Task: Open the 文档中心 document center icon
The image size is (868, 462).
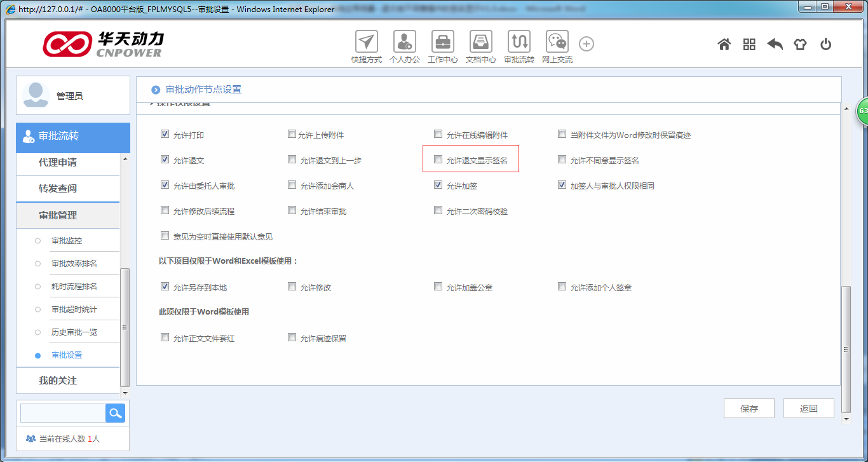Action: (x=481, y=43)
